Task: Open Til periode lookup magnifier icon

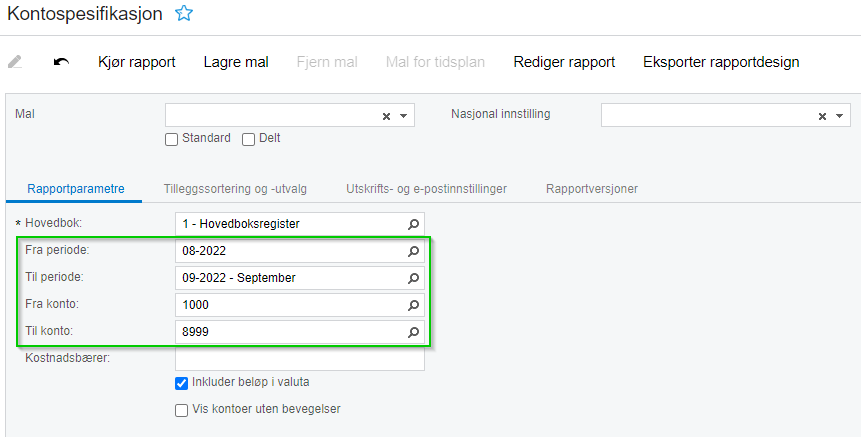Action: click(413, 278)
